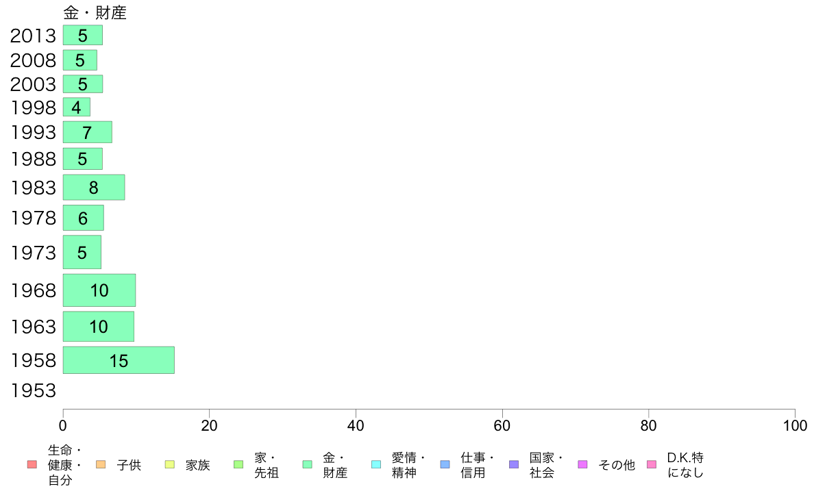This screenshot has height=504, width=814.
Task: Select the 家・先祖 legend swatch
Action: tap(239, 464)
